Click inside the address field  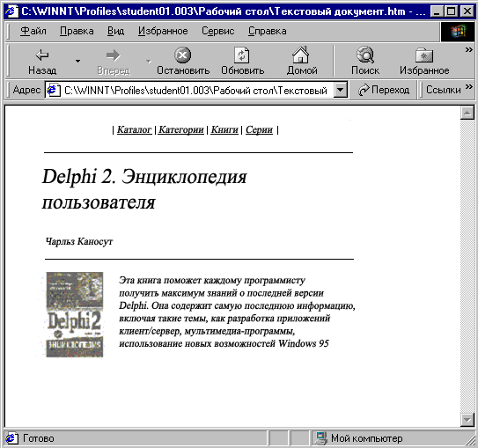(x=195, y=90)
